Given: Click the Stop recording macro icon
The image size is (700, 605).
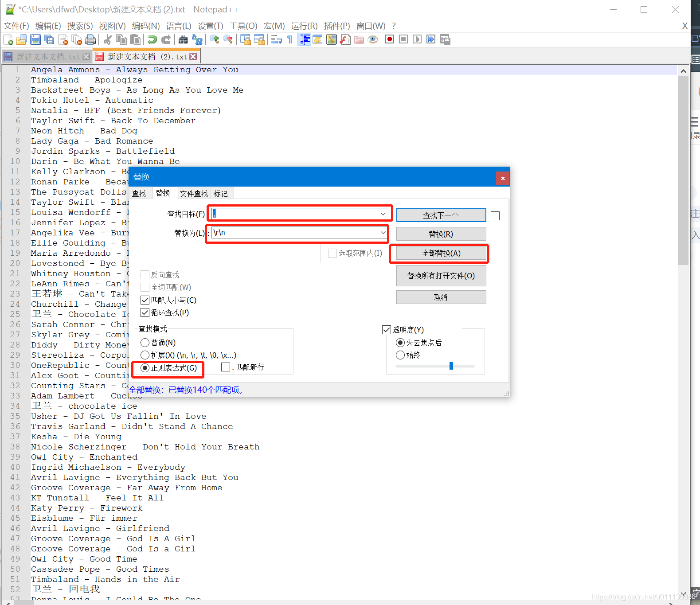Looking at the screenshot, I should point(403,39).
